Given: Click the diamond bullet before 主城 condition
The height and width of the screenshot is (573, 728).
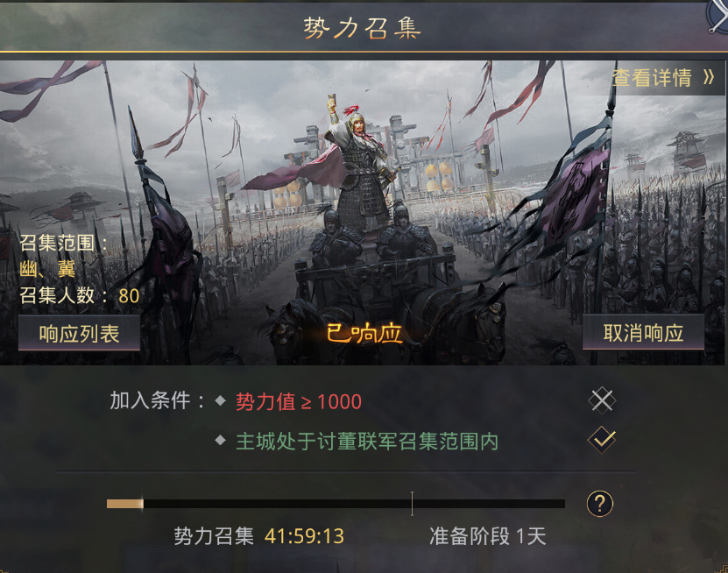Looking at the screenshot, I should click(221, 440).
